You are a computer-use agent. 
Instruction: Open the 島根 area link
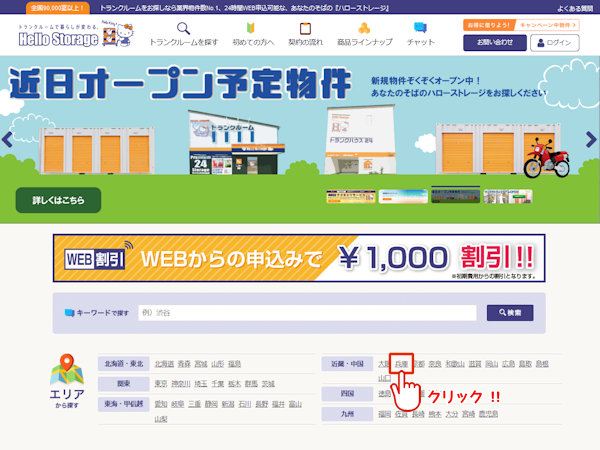pos(542,364)
